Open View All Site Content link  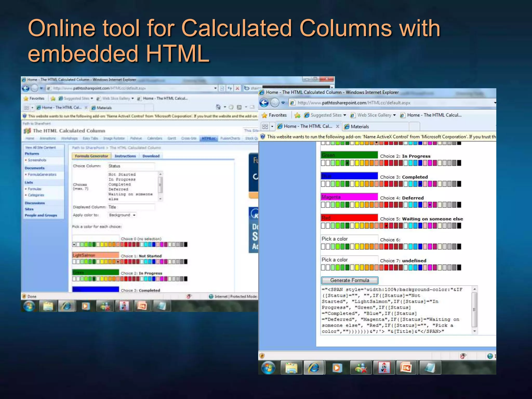point(41,147)
